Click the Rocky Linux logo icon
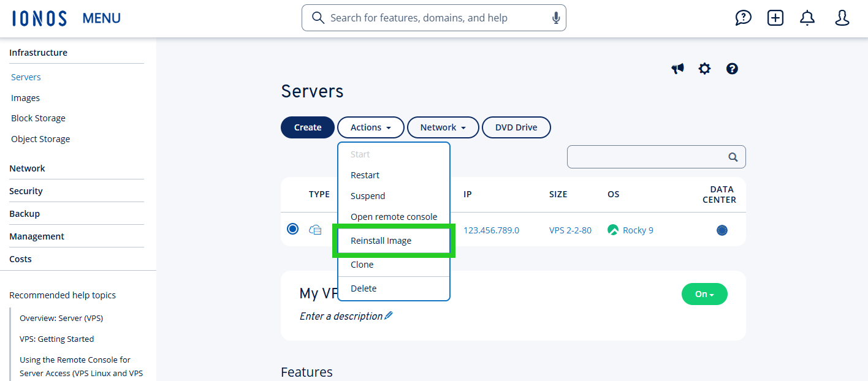Screen dimensions: 868x381 pyautogui.click(x=613, y=230)
